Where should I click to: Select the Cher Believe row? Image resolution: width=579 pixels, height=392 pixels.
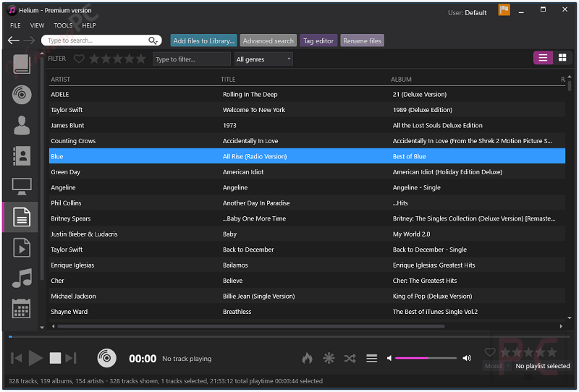point(307,281)
